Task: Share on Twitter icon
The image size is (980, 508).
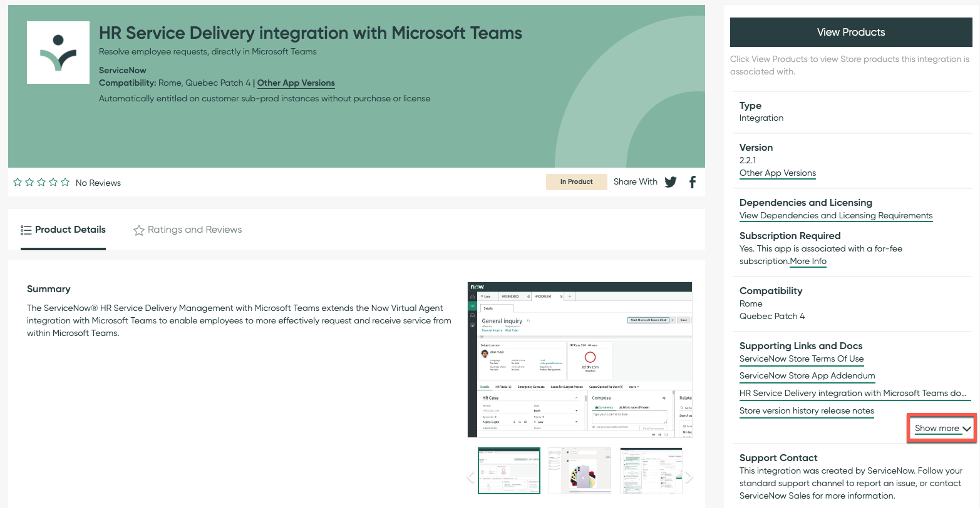Action: pyautogui.click(x=671, y=182)
